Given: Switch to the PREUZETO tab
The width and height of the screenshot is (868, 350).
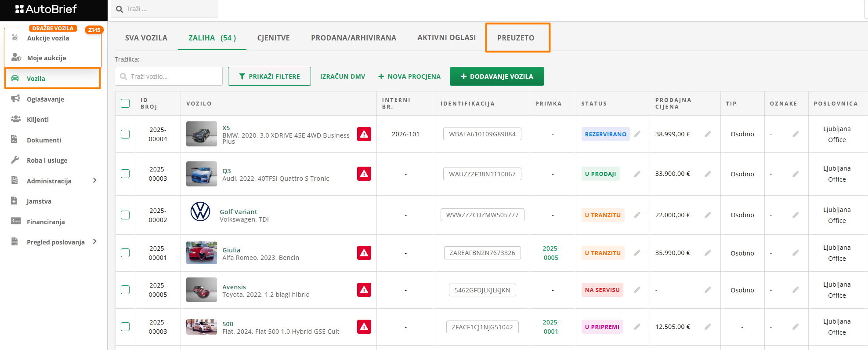Looking at the screenshot, I should click(516, 38).
